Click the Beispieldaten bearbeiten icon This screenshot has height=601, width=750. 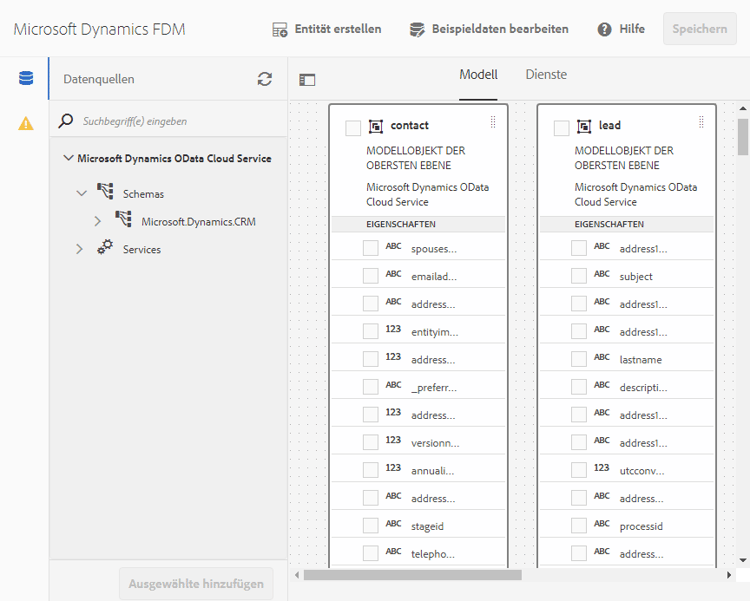(x=417, y=29)
